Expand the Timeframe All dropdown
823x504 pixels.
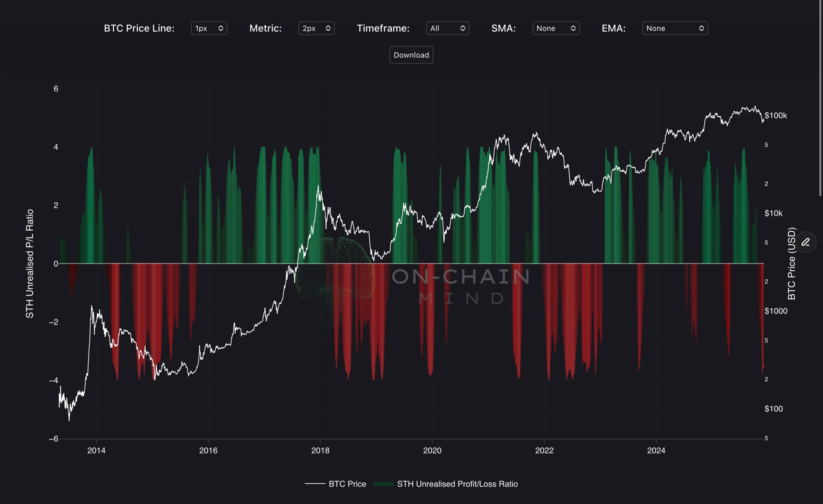[x=447, y=28]
